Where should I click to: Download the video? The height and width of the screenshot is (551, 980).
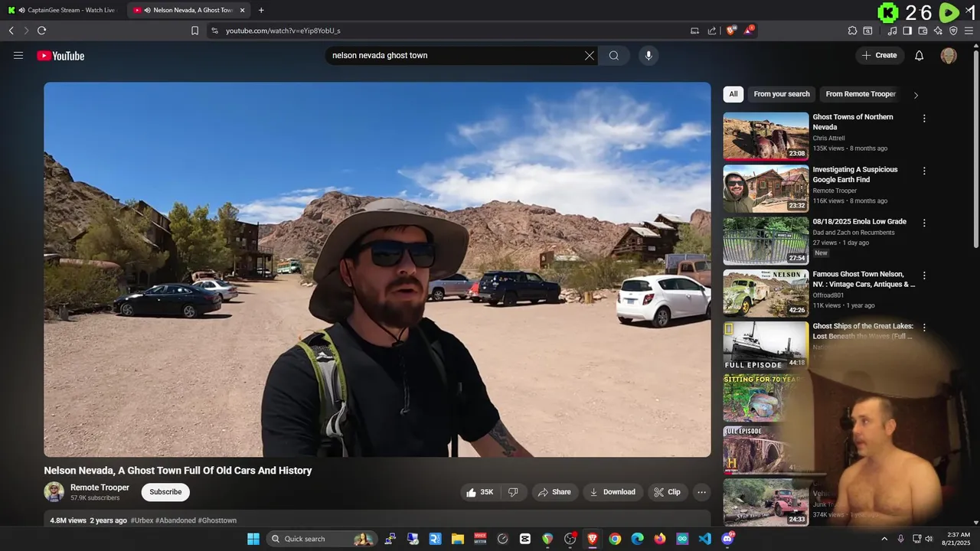click(612, 492)
